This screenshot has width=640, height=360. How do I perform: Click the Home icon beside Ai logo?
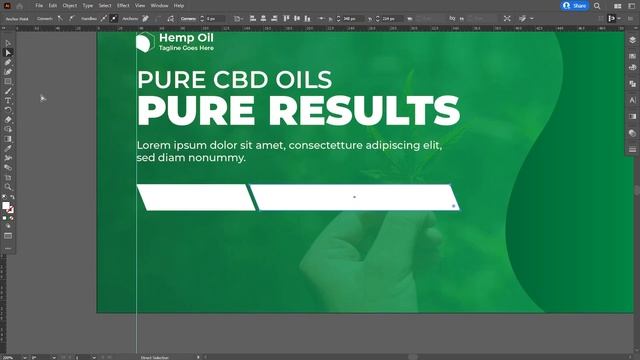[19, 6]
